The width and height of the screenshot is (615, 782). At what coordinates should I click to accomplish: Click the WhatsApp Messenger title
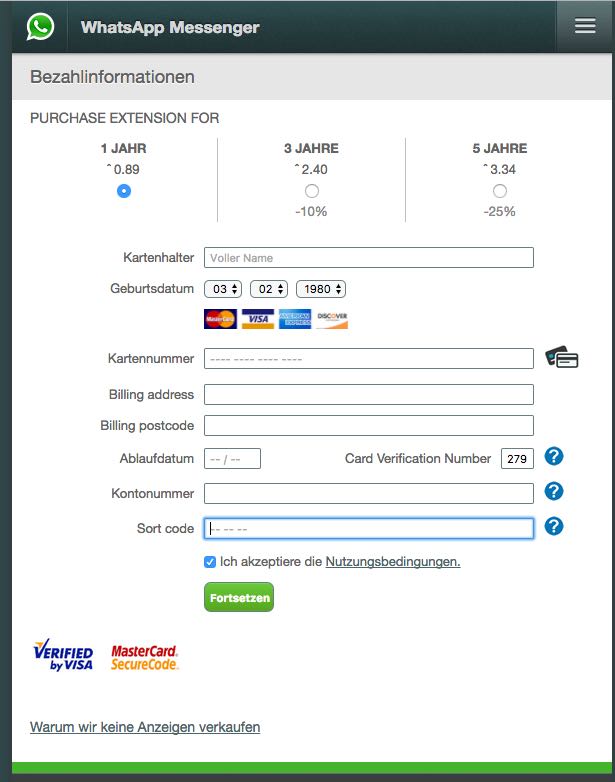170,27
